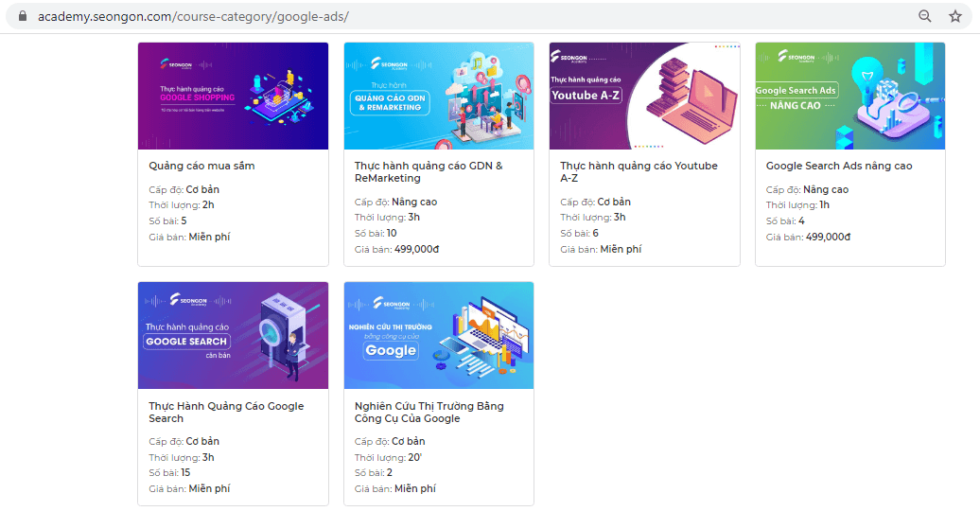
Task: Click the 'Cấp độ: Nâng cao' line on the GDN course
Action: (x=395, y=202)
